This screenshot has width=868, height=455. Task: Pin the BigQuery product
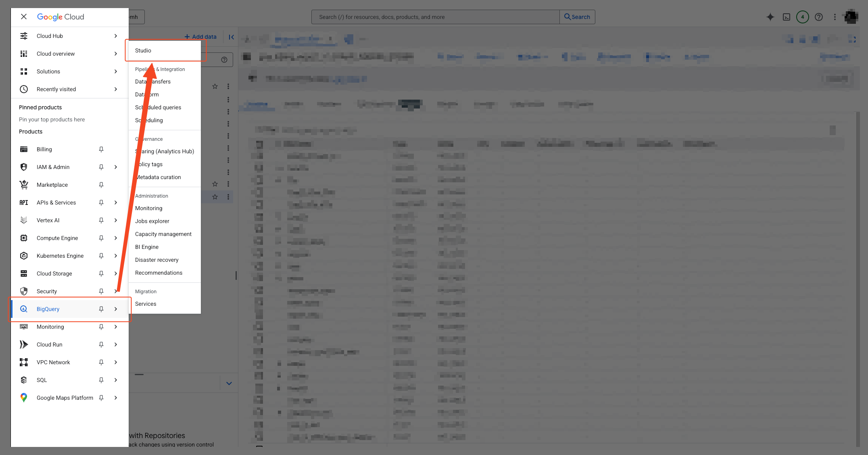coord(101,309)
